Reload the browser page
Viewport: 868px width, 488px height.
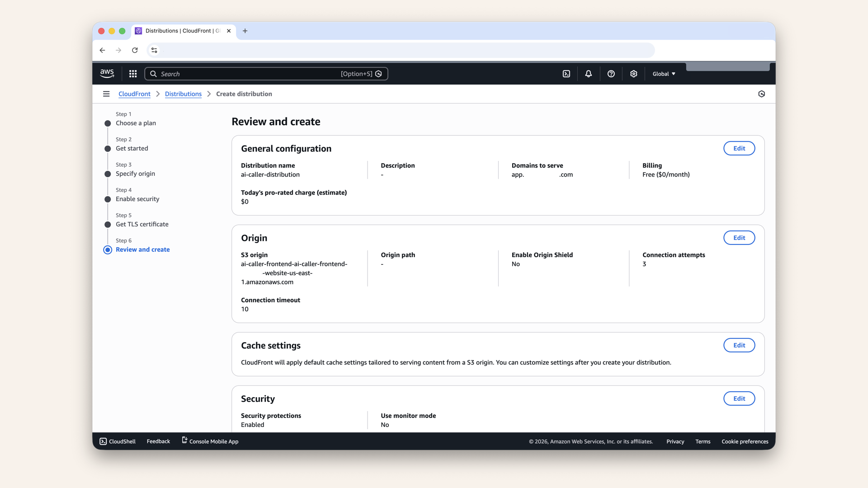[x=135, y=50]
